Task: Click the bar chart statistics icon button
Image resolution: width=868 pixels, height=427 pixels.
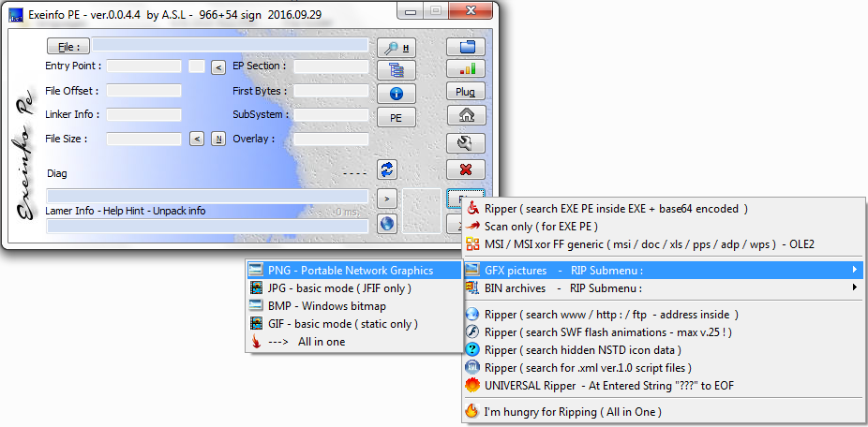Action: click(466, 69)
